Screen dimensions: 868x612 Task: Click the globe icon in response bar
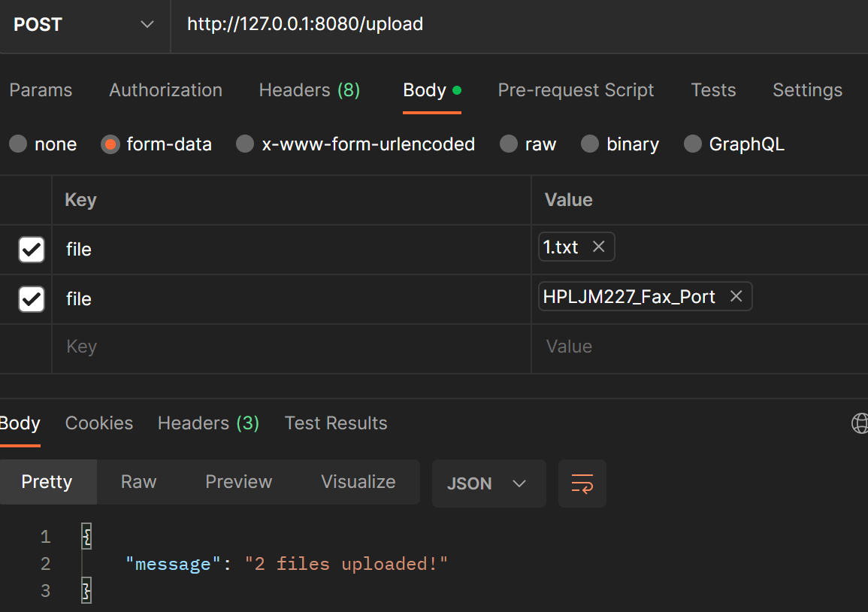(x=860, y=423)
